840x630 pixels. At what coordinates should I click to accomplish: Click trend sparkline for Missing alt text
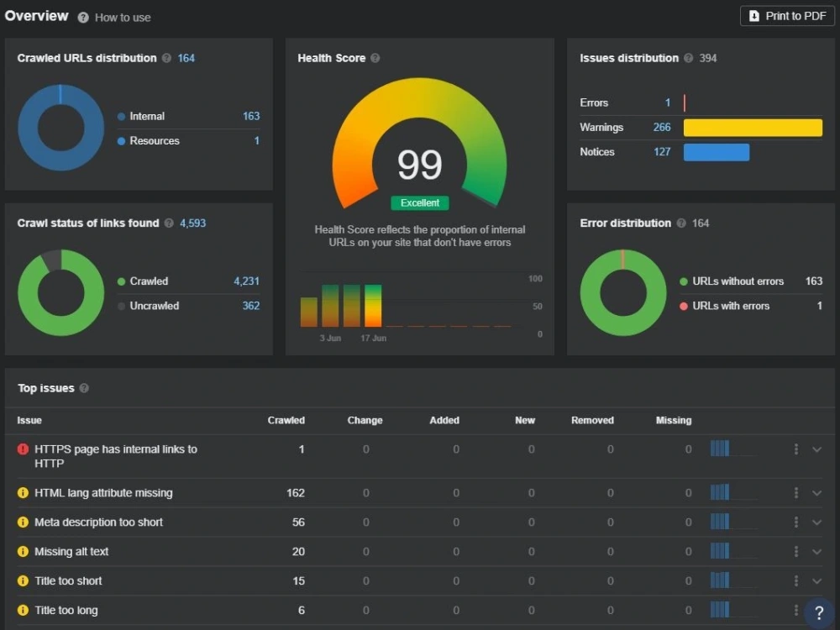(732, 551)
